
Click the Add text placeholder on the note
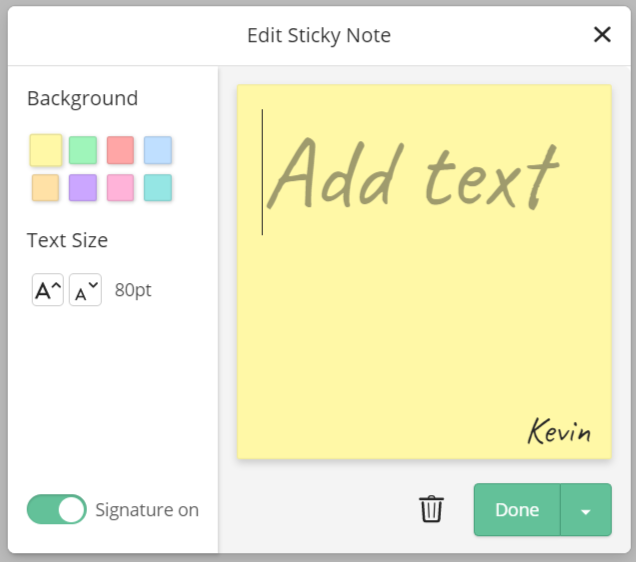pos(414,174)
